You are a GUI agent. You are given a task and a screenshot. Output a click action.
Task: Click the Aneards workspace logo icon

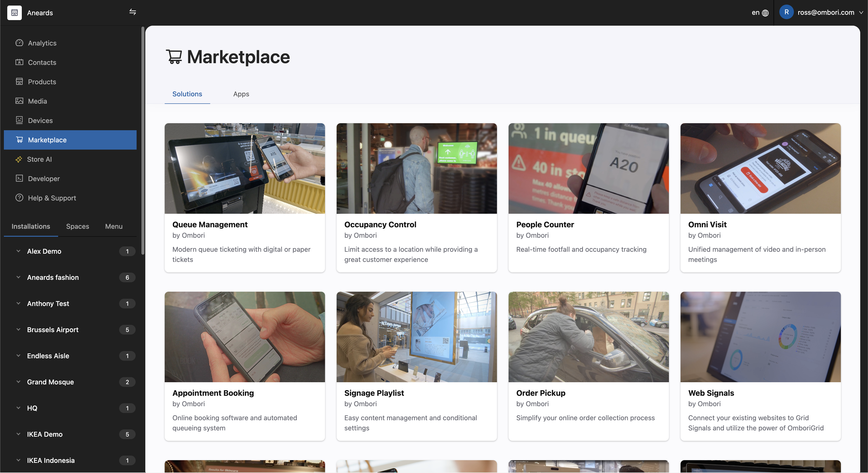15,12
